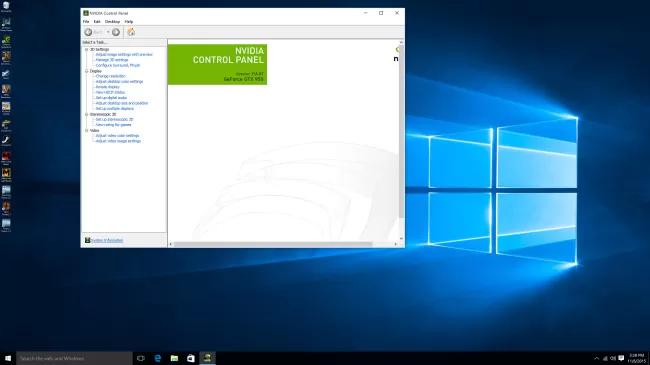The image size is (650, 365).
Task: Minimize the NVIDIA Control Panel window
Action: pos(366,13)
